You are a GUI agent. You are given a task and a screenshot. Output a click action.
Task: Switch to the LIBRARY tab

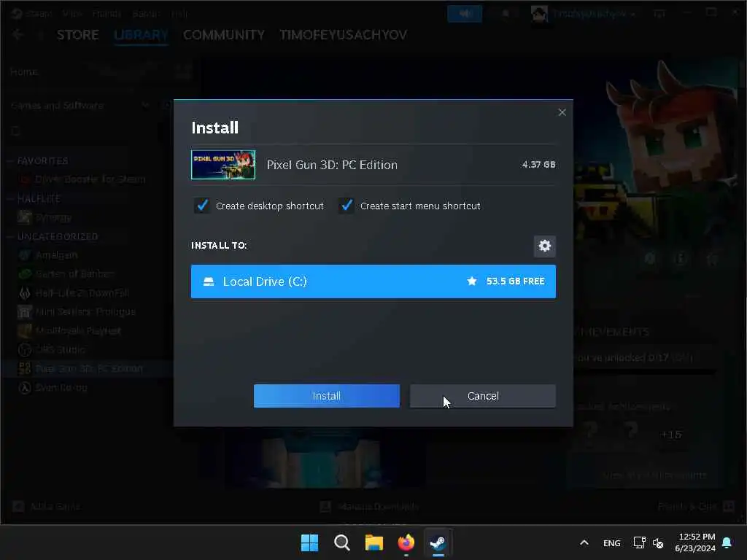click(x=141, y=35)
